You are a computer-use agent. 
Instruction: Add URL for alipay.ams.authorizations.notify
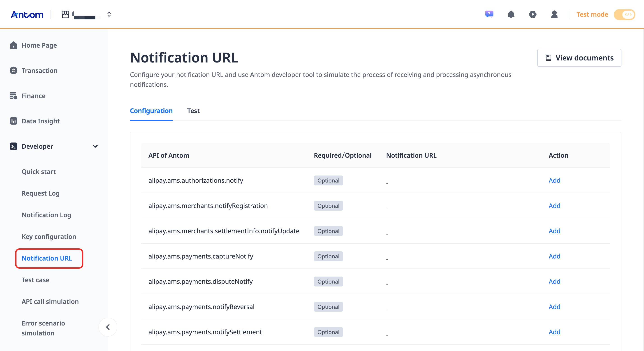tap(554, 180)
